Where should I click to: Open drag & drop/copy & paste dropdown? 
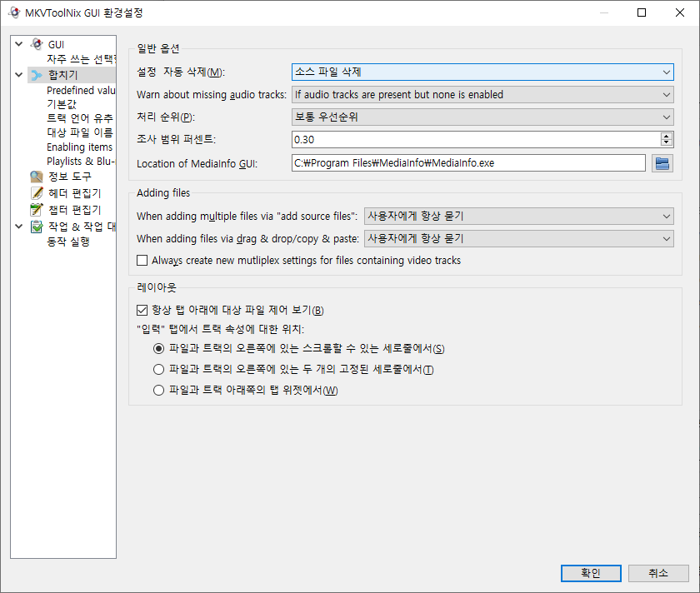(x=519, y=239)
